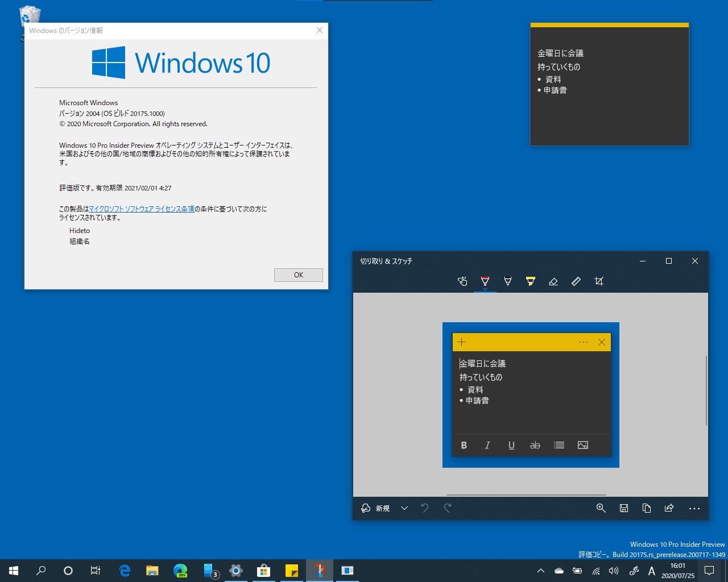728x582 pixels.
Task: Enable touch writing mode
Action: point(462,281)
